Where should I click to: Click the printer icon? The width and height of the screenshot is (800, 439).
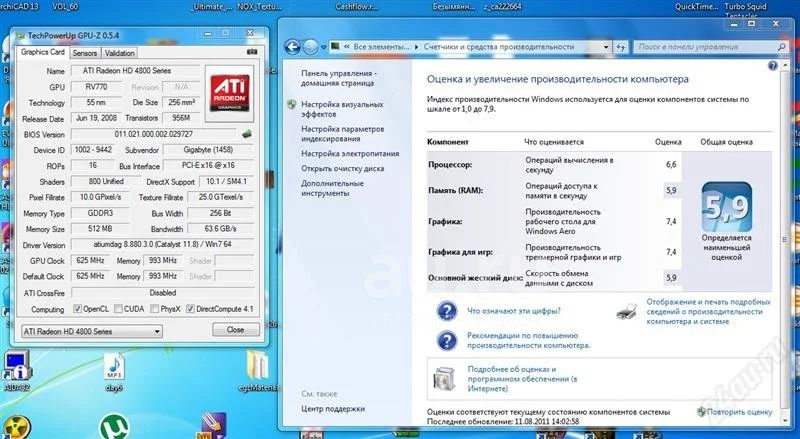(x=627, y=311)
